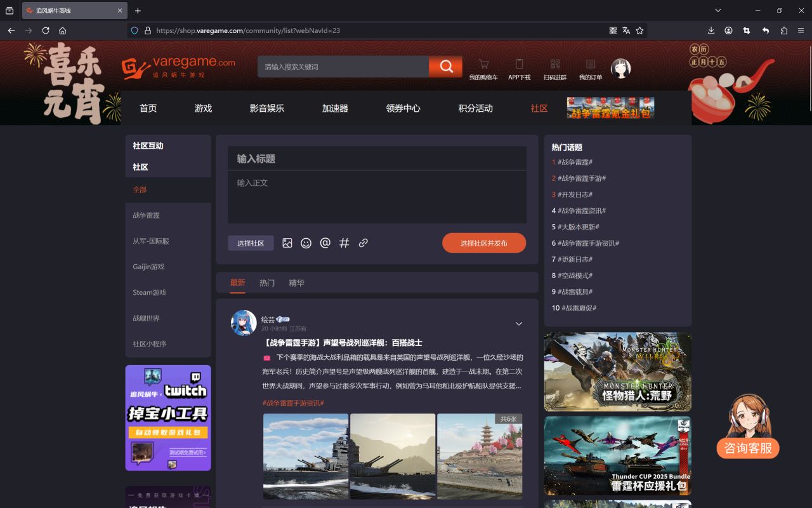Screen dimensions: 812x508
Task: Click the 战争雷霆氪金礼包 nav banner
Action: 610,108
